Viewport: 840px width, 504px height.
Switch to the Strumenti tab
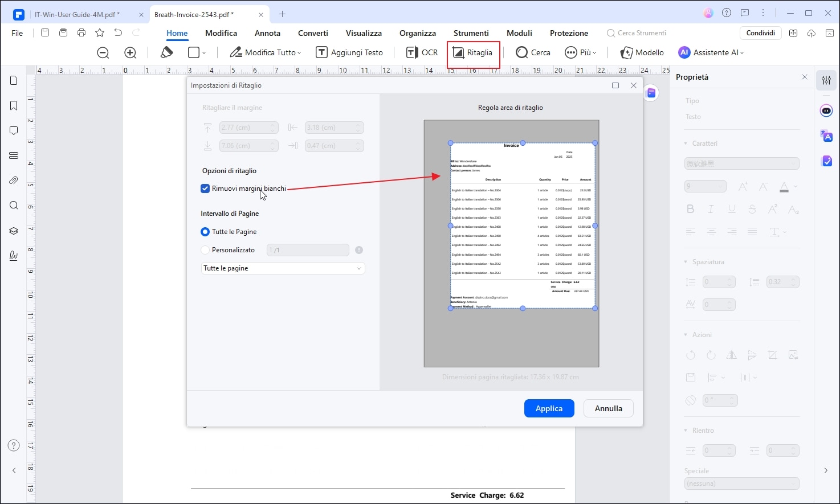(x=471, y=33)
